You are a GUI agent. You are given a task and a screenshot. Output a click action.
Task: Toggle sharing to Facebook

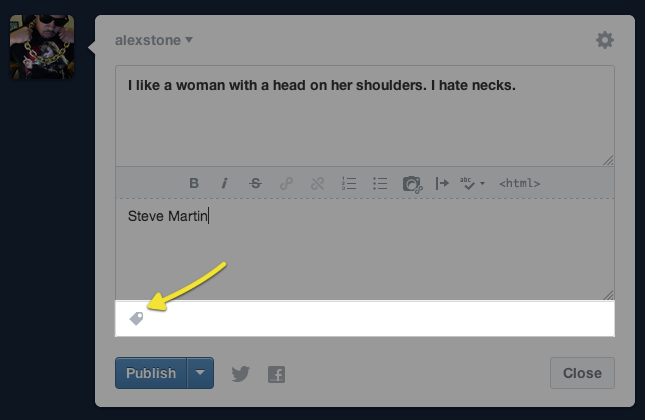277,374
